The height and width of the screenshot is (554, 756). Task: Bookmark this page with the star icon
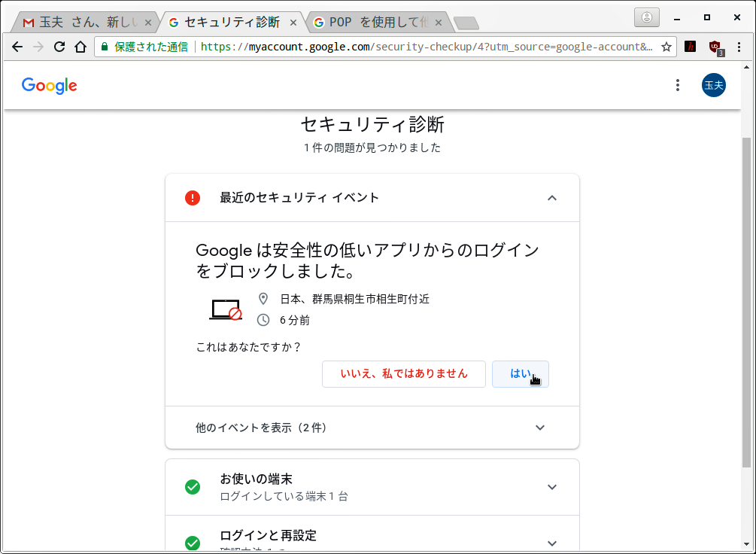[666, 47]
